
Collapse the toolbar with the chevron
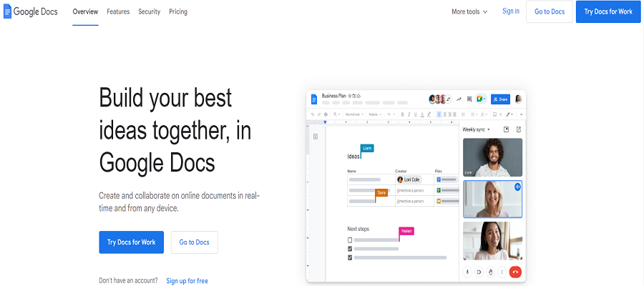click(521, 114)
